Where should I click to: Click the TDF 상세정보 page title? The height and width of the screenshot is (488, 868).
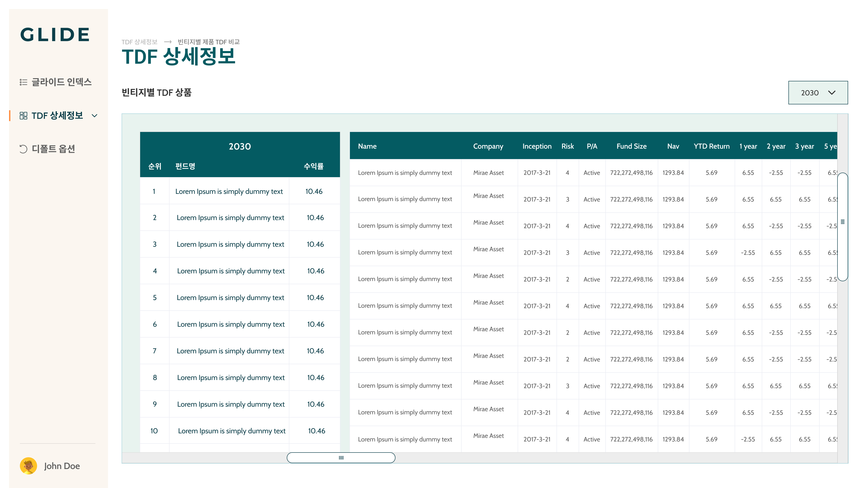coord(179,56)
